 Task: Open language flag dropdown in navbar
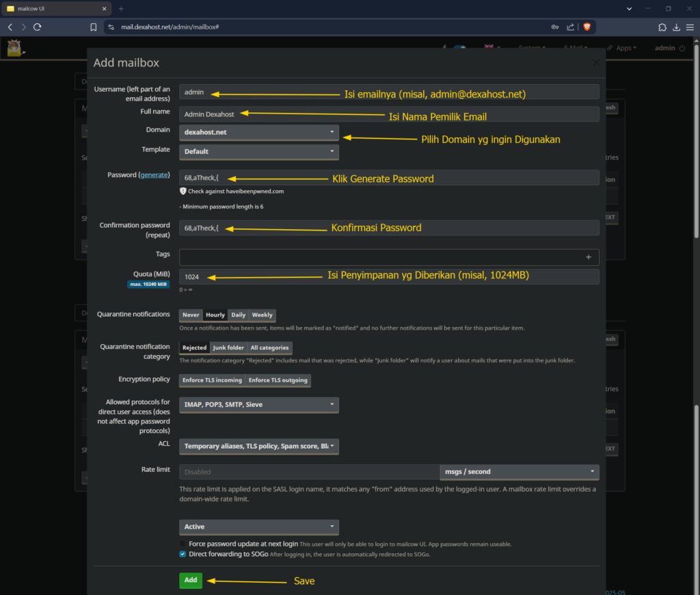coord(492,47)
